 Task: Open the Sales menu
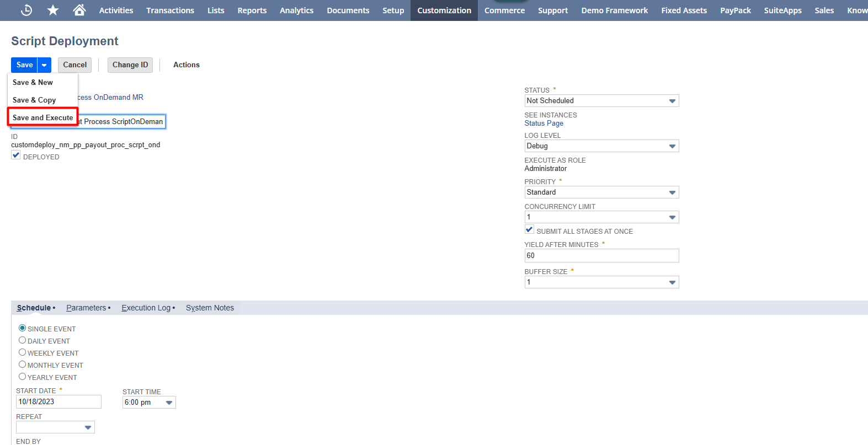coord(824,10)
